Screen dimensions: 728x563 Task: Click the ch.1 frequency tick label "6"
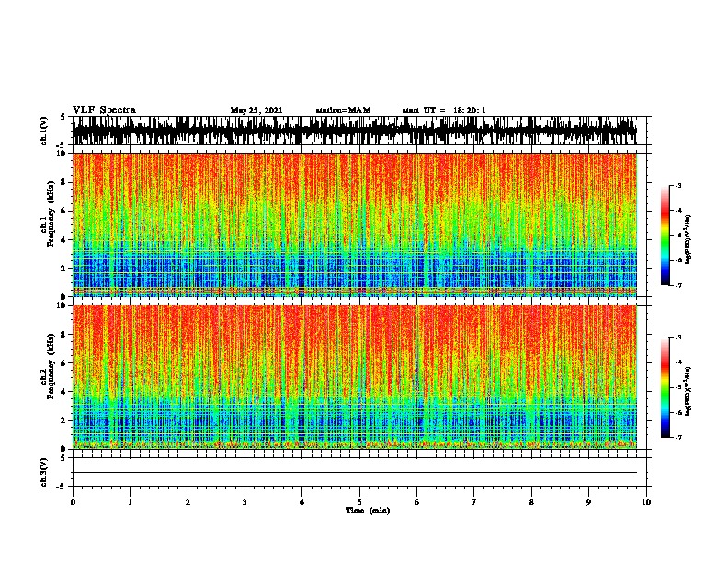(63, 212)
